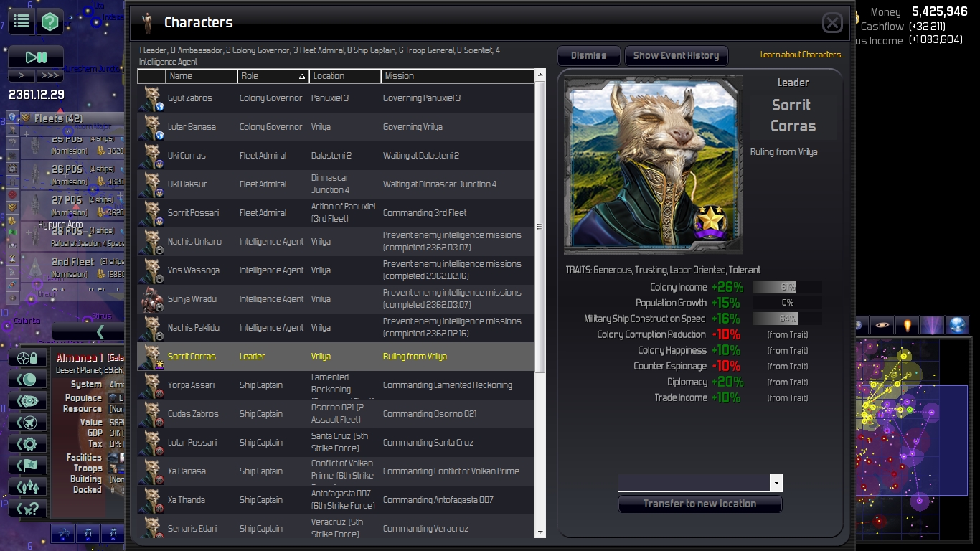This screenshot has height=551, width=980.
Task: Open the Learn about Characters link
Action: pos(803,55)
